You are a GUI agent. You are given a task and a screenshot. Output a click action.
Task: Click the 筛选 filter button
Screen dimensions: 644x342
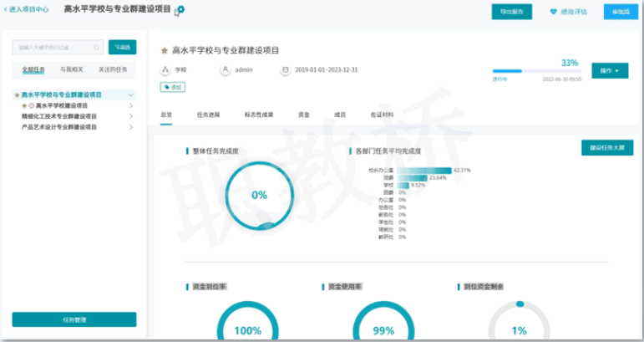[x=123, y=48]
